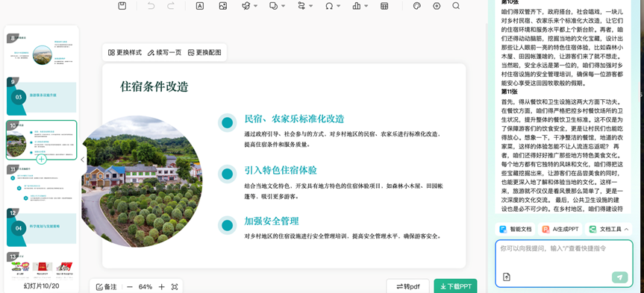Viewport: 644px width, 293px height.
Task: Click heading 民宿、农家乐标准化改造
Action: coord(294,119)
